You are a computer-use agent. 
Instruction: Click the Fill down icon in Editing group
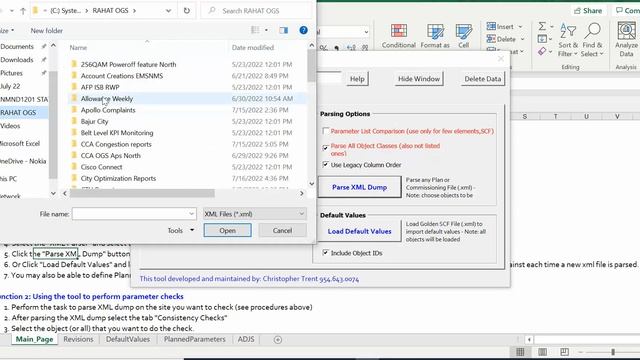point(542,39)
